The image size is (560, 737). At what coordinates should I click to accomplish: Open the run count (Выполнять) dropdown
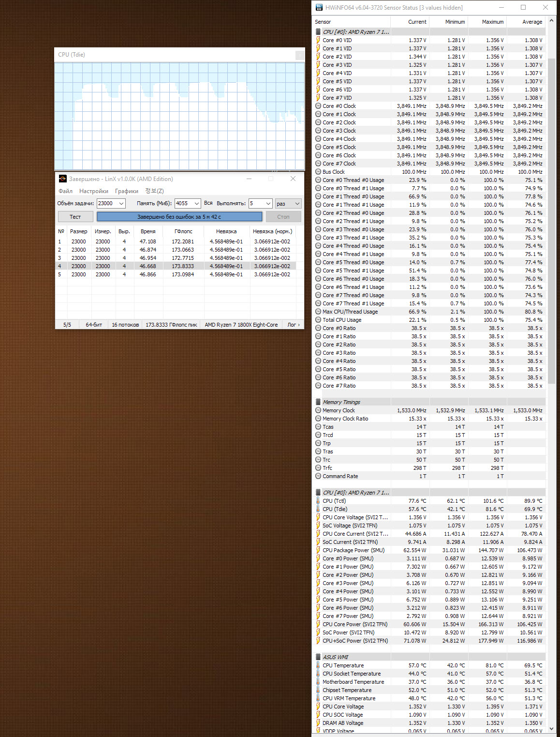(268, 203)
